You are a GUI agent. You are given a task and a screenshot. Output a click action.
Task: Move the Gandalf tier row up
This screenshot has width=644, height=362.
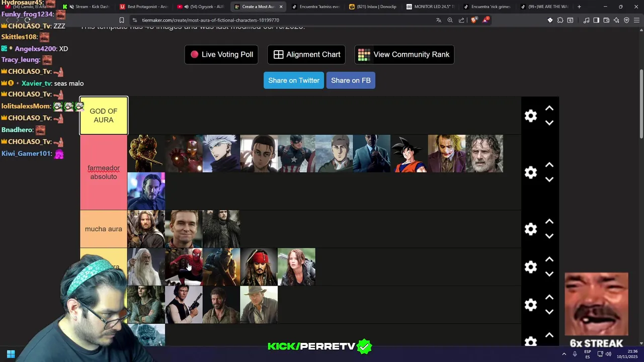[x=549, y=259]
